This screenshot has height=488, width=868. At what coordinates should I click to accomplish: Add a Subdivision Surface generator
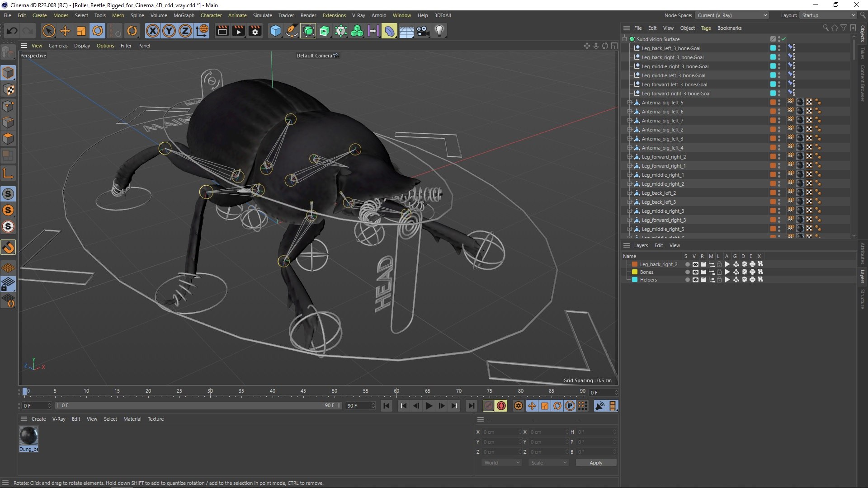click(308, 31)
